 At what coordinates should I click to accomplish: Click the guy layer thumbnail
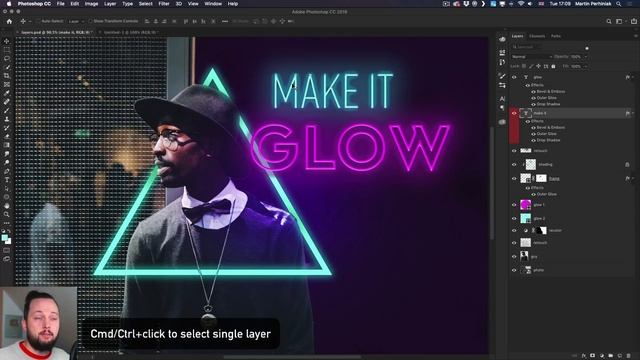[x=524, y=256]
